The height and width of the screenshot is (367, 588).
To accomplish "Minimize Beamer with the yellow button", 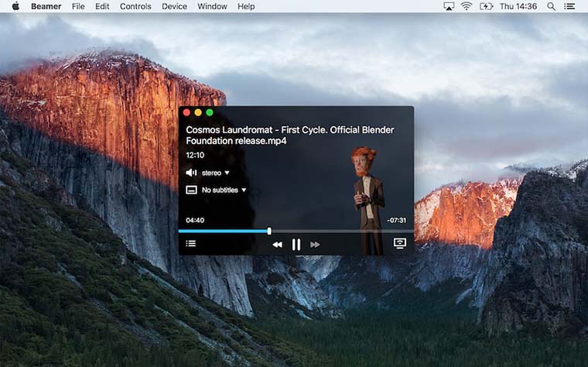I will 198,112.
